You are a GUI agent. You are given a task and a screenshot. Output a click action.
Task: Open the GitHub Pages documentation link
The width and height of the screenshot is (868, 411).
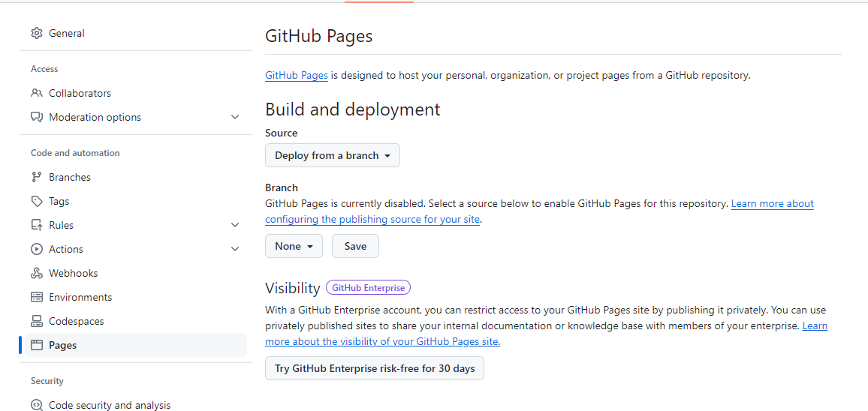[x=297, y=76]
